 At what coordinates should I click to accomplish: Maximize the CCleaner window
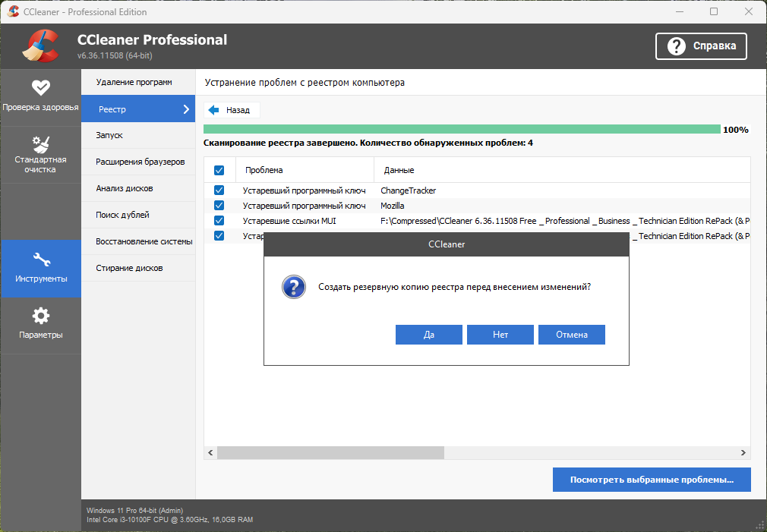pos(714,11)
